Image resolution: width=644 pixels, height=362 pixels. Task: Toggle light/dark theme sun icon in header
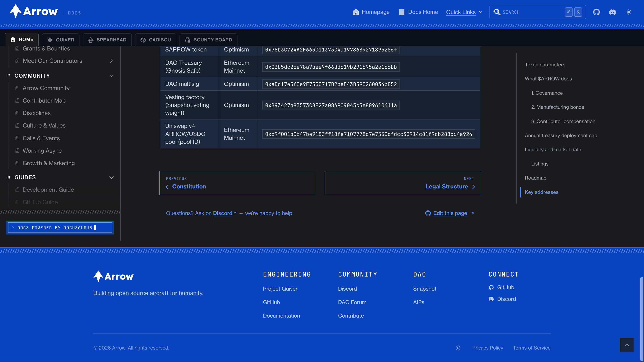629,12
